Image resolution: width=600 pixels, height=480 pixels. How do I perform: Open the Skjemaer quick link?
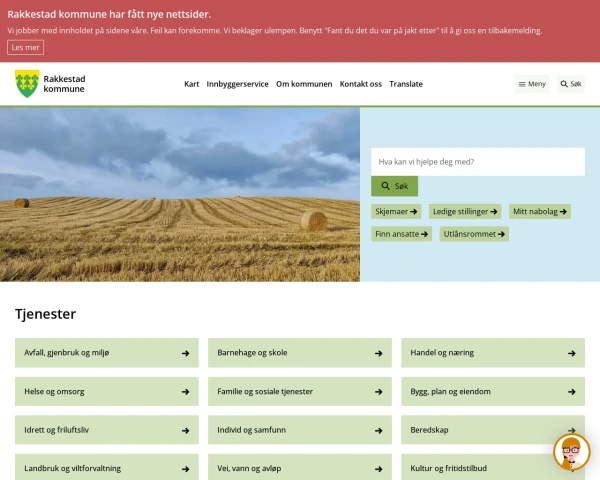(397, 211)
